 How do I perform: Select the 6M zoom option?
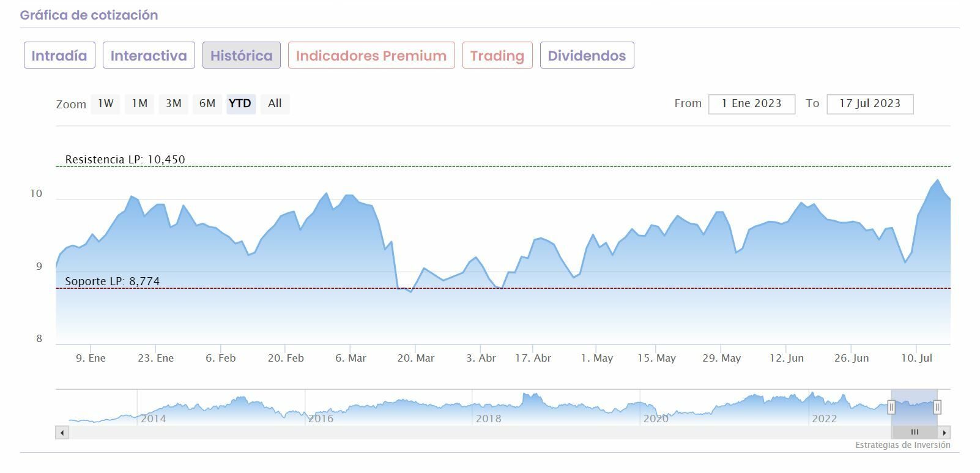[x=207, y=103]
